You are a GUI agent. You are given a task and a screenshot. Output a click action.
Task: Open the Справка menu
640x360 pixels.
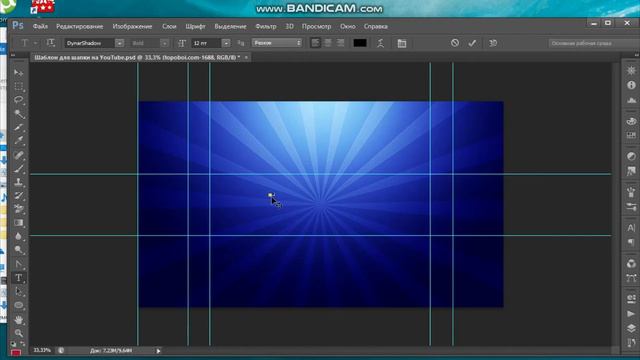(x=376, y=26)
